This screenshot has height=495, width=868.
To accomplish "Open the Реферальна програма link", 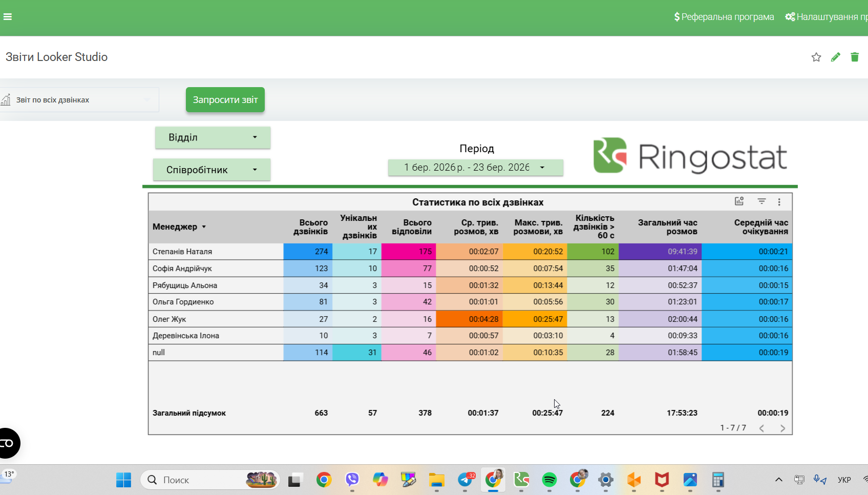I will pyautogui.click(x=724, y=17).
